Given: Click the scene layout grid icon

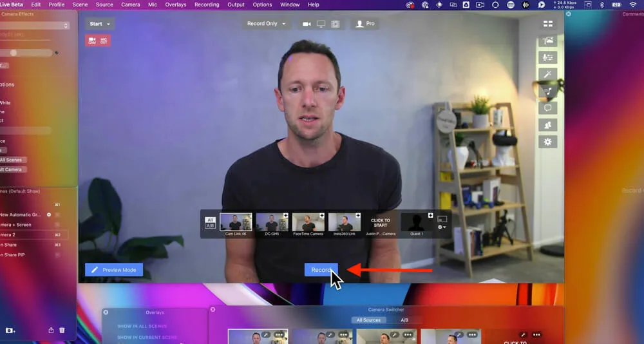Looking at the screenshot, I should coord(548,24).
